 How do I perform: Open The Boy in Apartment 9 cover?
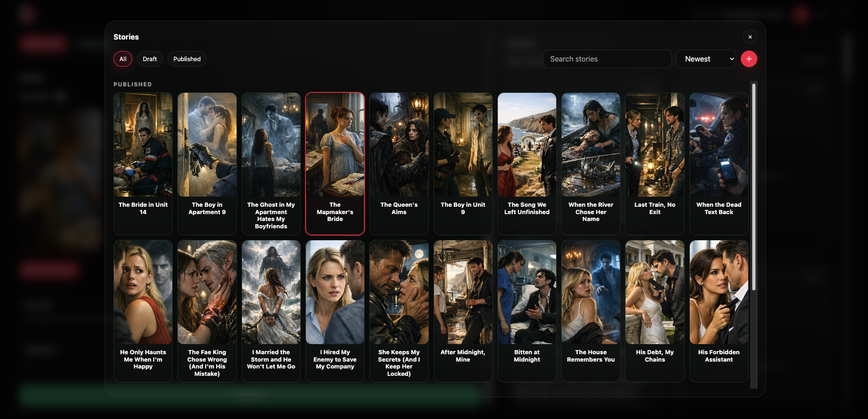pyautogui.click(x=207, y=145)
